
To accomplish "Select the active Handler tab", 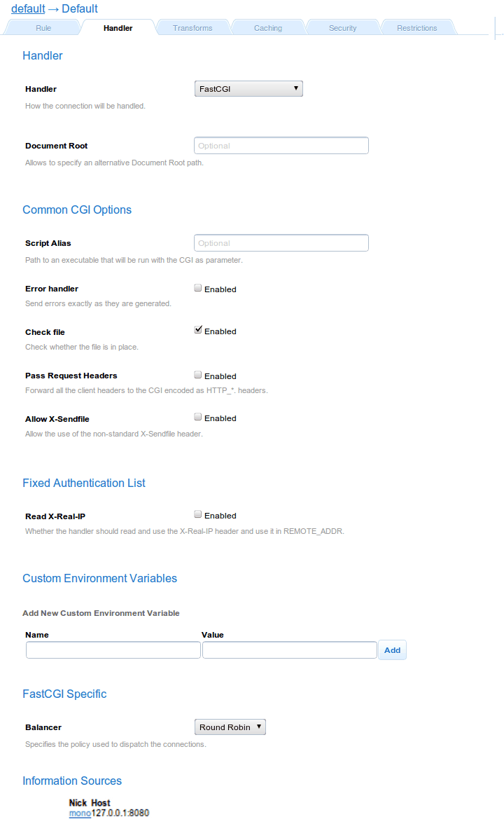I will pos(118,28).
